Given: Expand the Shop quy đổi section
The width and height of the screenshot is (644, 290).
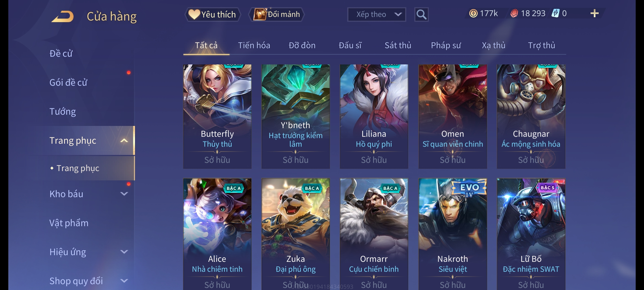Looking at the screenshot, I should 124,281.
